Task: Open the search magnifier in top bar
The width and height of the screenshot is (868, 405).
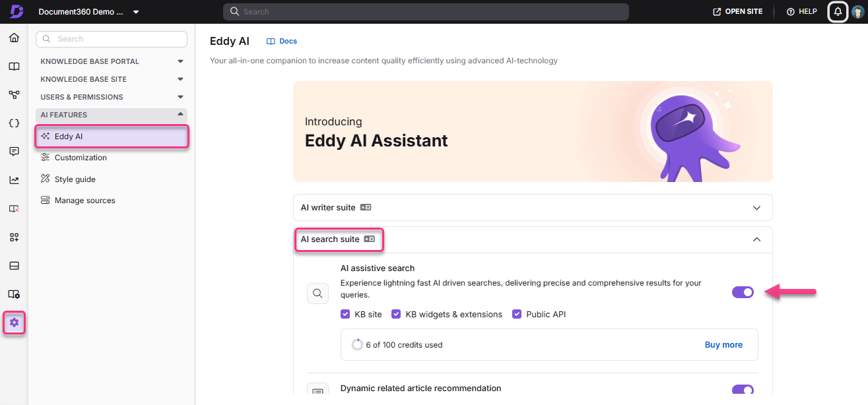Action: 234,11
